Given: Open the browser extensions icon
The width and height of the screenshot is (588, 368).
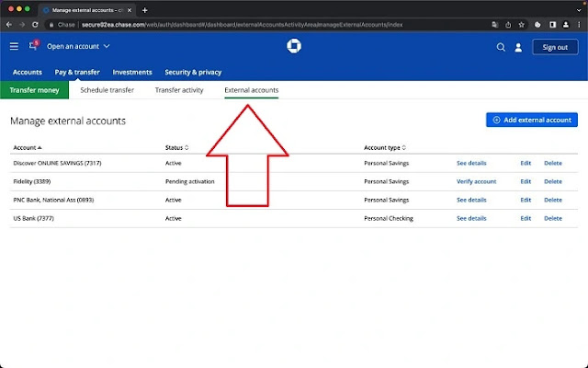Looking at the screenshot, I should 537,25.
